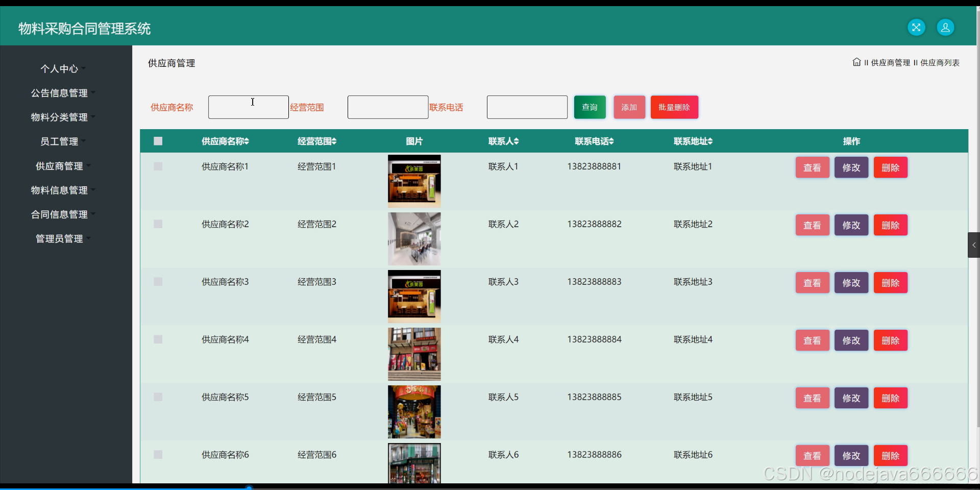View details of 供应商名称3 via 查看
Image resolution: width=980 pixels, height=490 pixels.
coord(812,283)
